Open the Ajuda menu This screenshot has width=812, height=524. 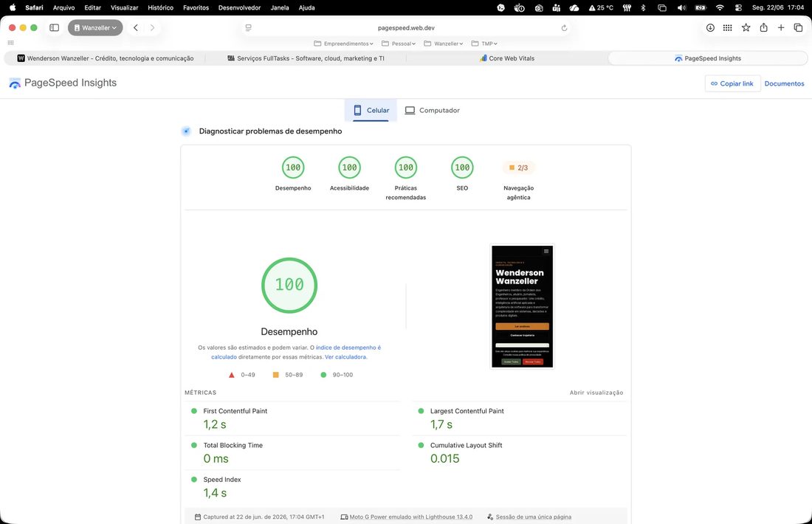pyautogui.click(x=306, y=8)
